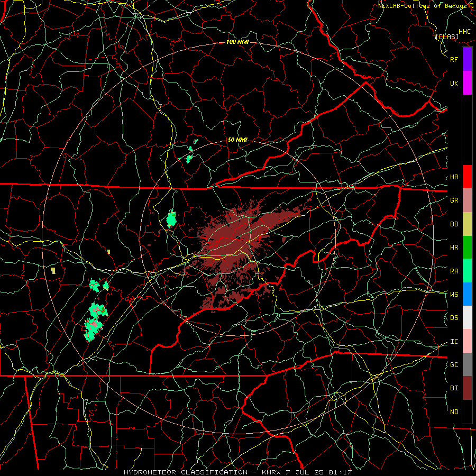Click the HR legend label
The height and width of the screenshot is (476, 476).
click(454, 248)
